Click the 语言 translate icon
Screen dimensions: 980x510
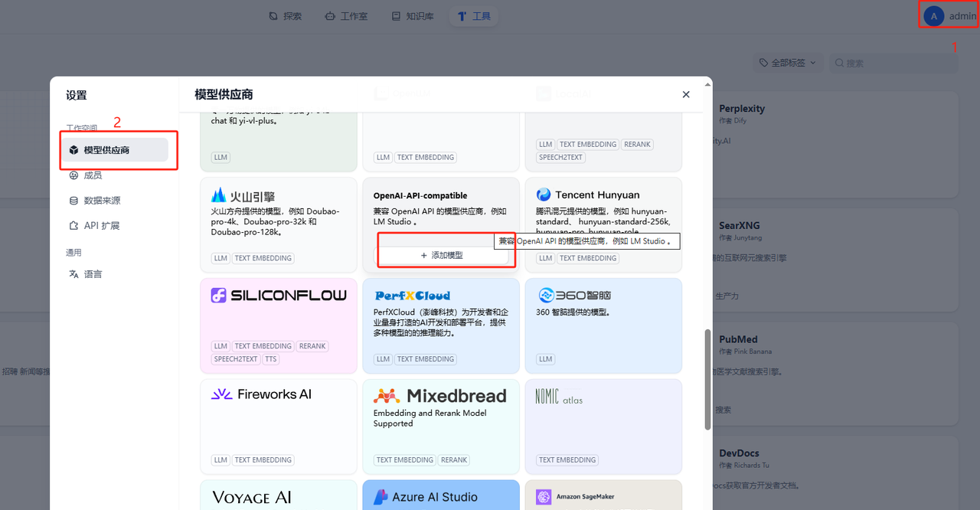click(73, 274)
